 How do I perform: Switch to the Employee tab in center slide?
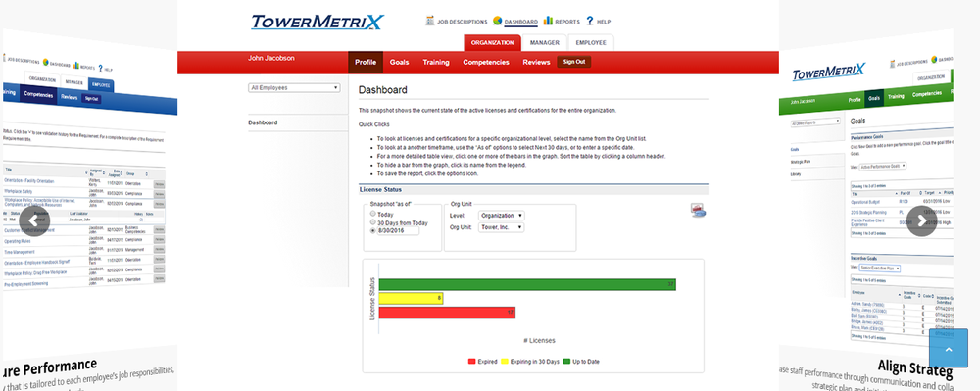click(591, 43)
